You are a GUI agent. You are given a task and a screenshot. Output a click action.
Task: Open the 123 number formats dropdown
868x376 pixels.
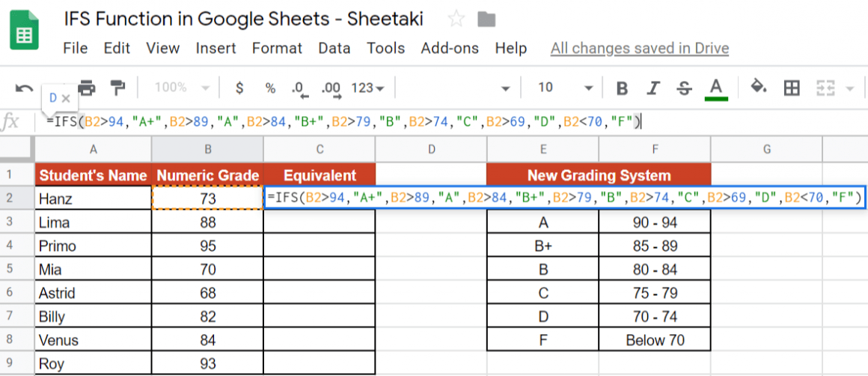[367, 88]
